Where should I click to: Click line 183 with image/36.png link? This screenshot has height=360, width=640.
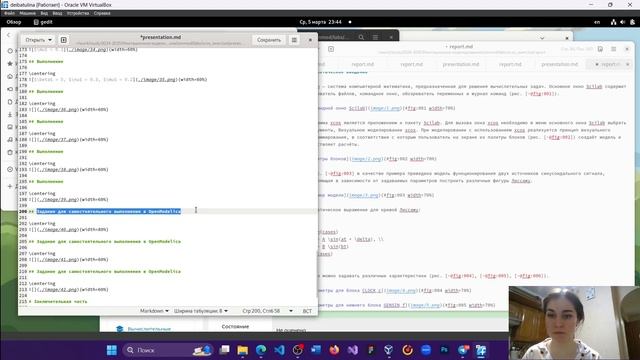tap(69, 109)
